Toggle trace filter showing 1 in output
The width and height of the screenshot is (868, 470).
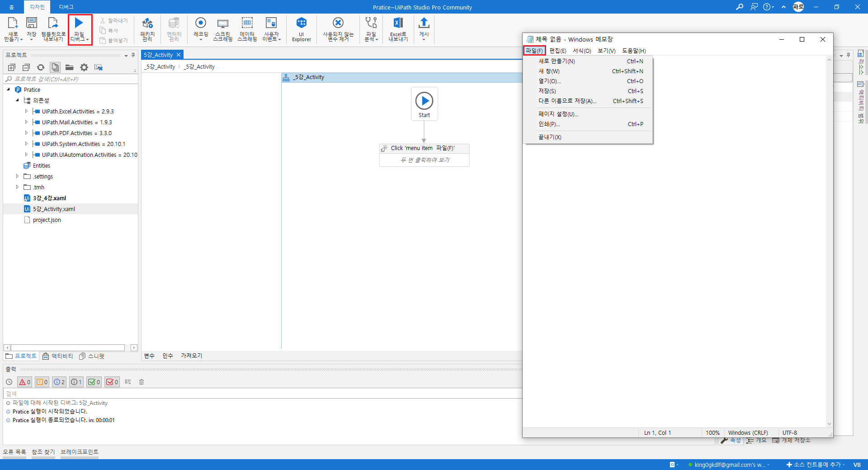click(76, 382)
